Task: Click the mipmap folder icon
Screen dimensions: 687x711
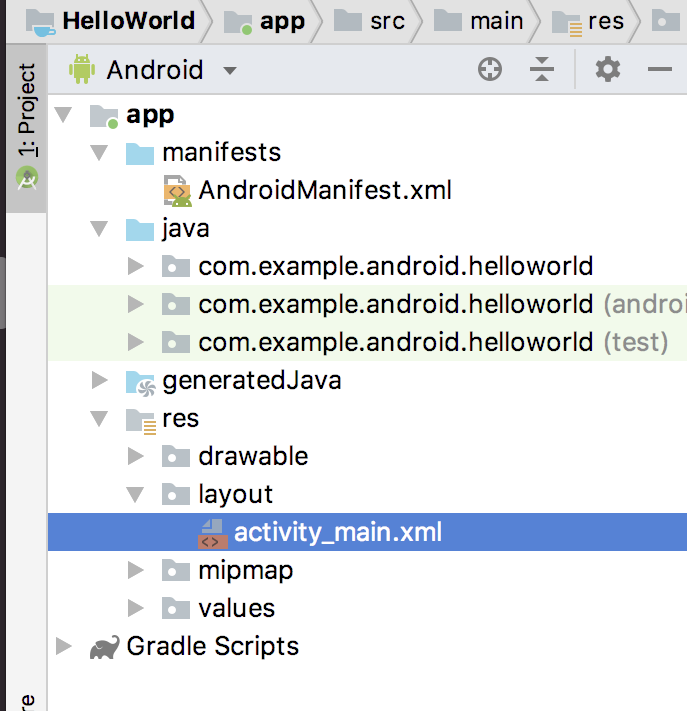Action: pos(176,570)
